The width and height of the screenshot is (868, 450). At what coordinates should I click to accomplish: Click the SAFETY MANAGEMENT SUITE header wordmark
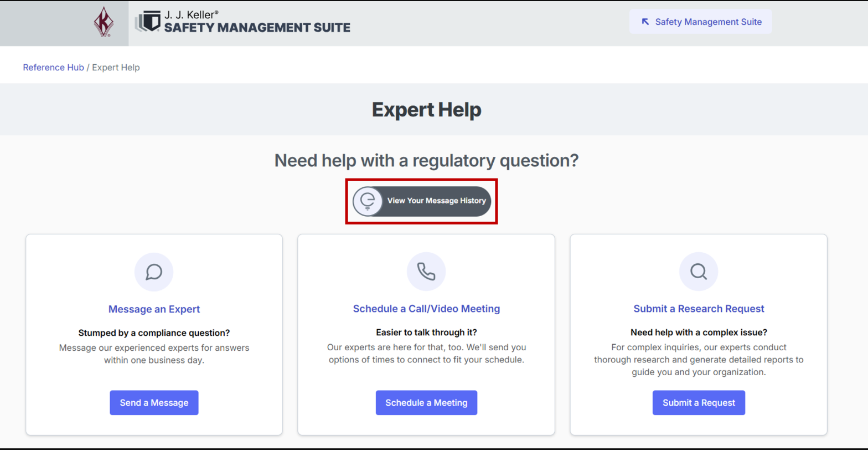[x=257, y=27]
